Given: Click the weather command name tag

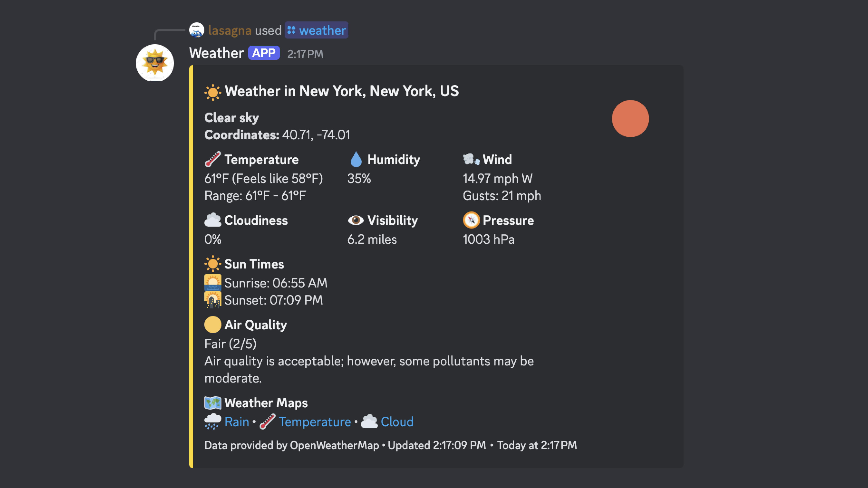Looking at the screenshot, I should (322, 30).
